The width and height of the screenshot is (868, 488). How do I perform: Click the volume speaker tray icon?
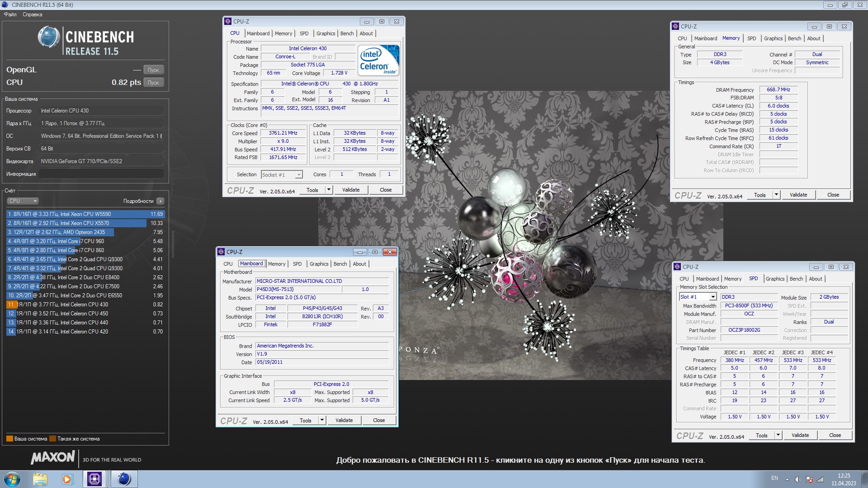(x=798, y=479)
